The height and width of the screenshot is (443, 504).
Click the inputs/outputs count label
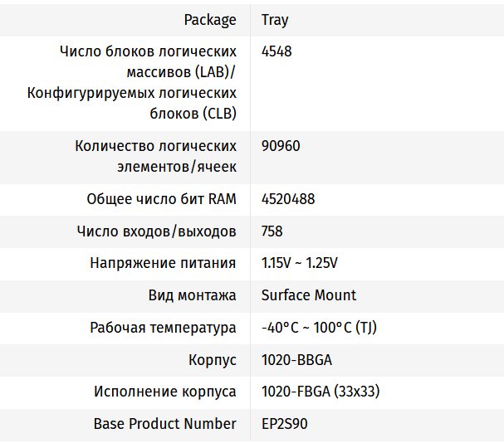pos(156,231)
